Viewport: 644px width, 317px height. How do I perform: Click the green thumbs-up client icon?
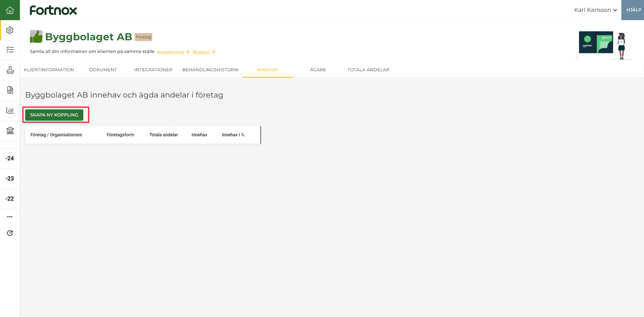point(36,37)
